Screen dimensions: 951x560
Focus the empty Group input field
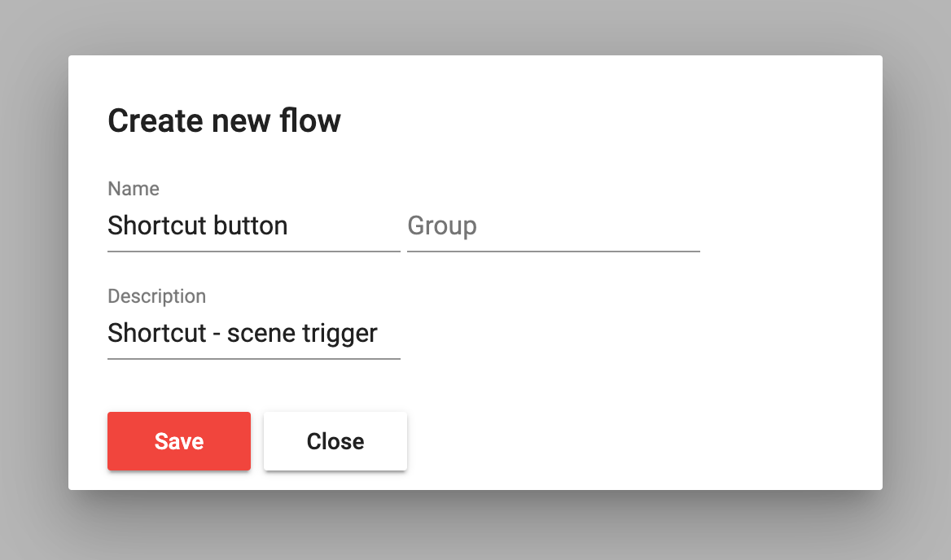tap(553, 225)
